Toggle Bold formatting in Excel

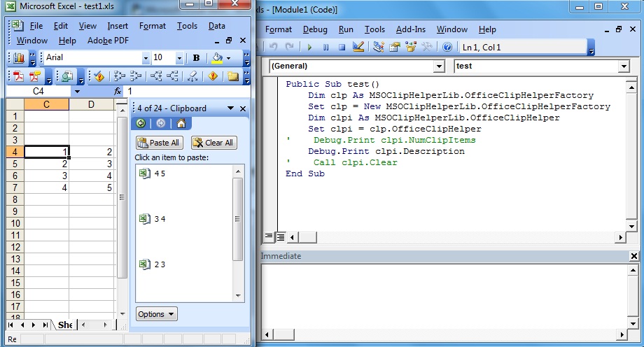coord(196,58)
